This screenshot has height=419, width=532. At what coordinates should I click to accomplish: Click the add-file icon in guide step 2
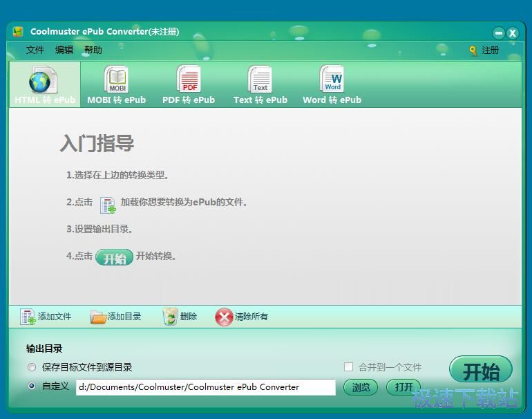click(108, 205)
